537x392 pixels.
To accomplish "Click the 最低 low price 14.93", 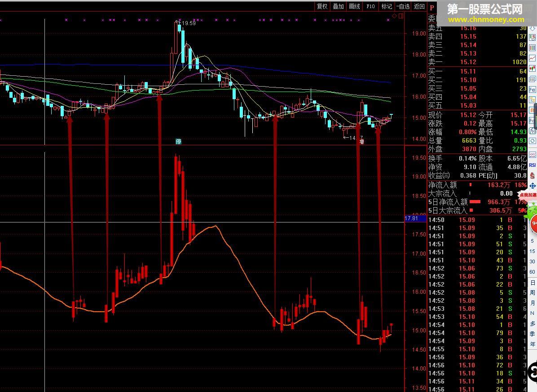I will tap(519, 132).
